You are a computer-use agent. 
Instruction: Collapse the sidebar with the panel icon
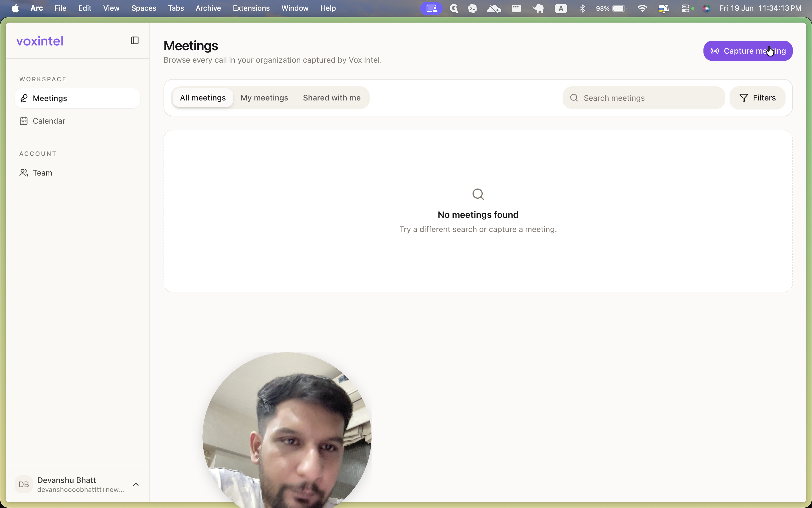tap(134, 41)
